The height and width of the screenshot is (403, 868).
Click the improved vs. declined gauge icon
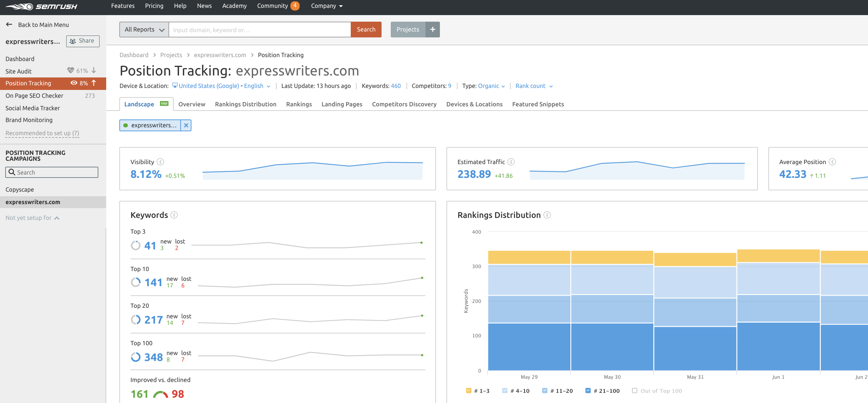pyautogui.click(x=160, y=394)
